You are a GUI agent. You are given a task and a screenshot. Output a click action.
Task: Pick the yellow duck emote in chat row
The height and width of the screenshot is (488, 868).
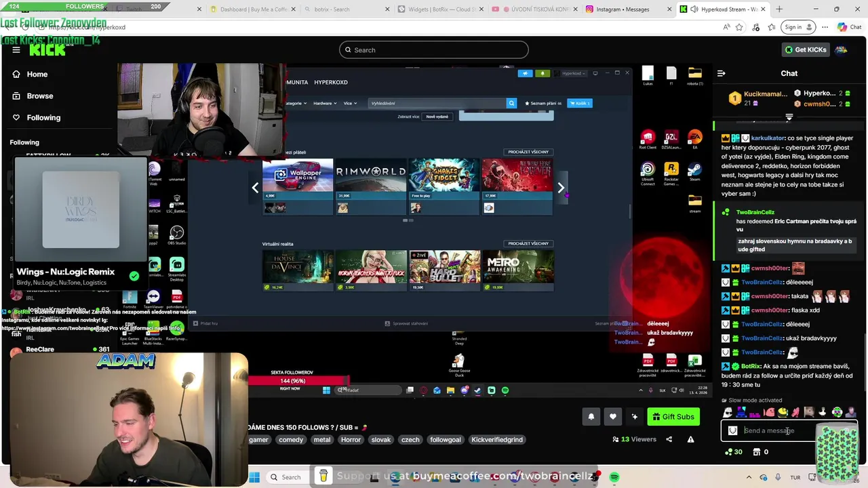pos(783,412)
